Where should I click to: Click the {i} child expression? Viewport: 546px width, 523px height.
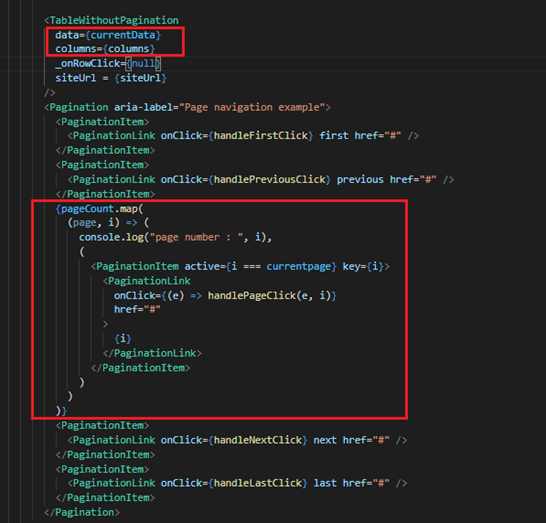(x=123, y=339)
